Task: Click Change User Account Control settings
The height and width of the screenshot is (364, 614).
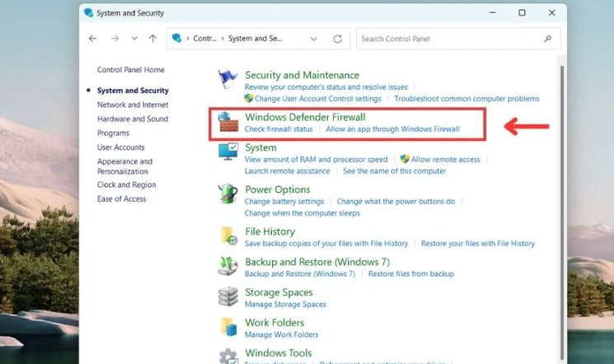Action: pos(317,98)
